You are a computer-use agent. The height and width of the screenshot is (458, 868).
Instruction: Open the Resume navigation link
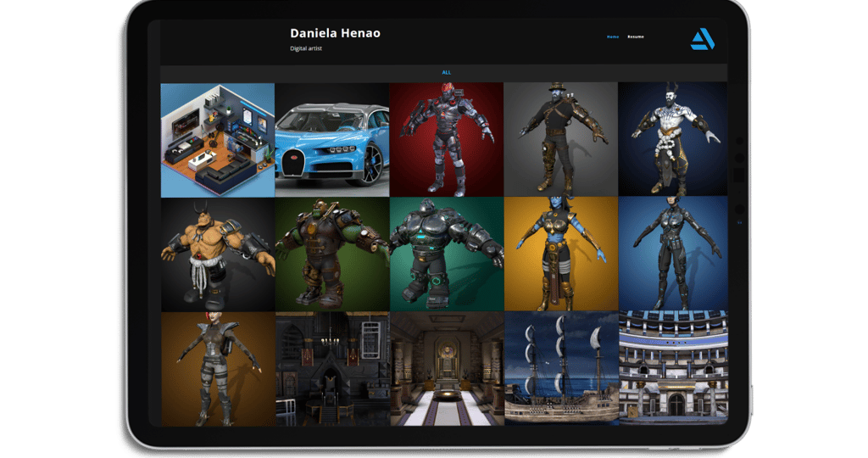(636, 36)
